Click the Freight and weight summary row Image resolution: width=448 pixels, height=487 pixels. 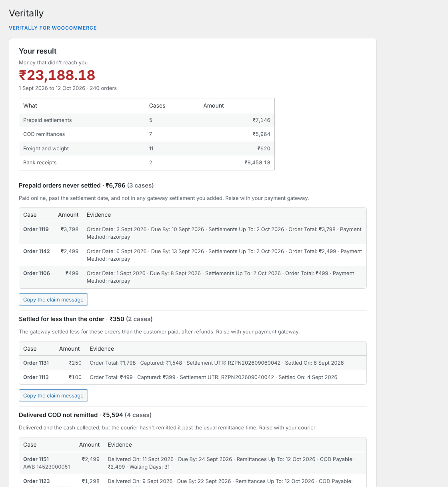coord(147,149)
